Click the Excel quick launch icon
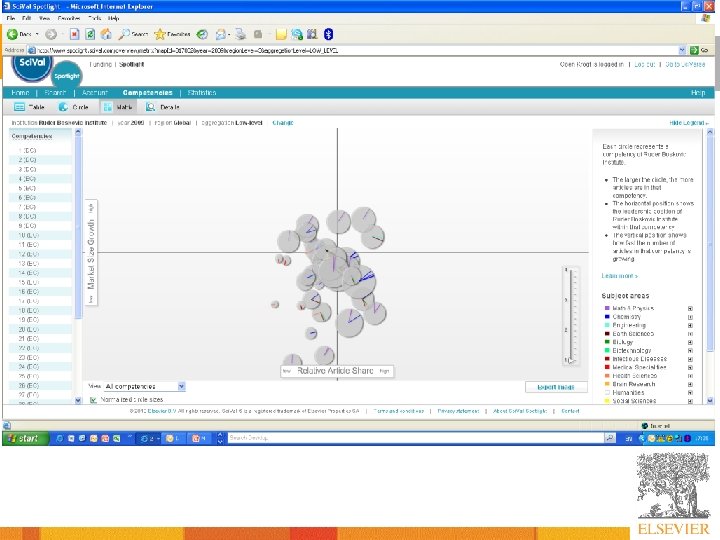 117,439
